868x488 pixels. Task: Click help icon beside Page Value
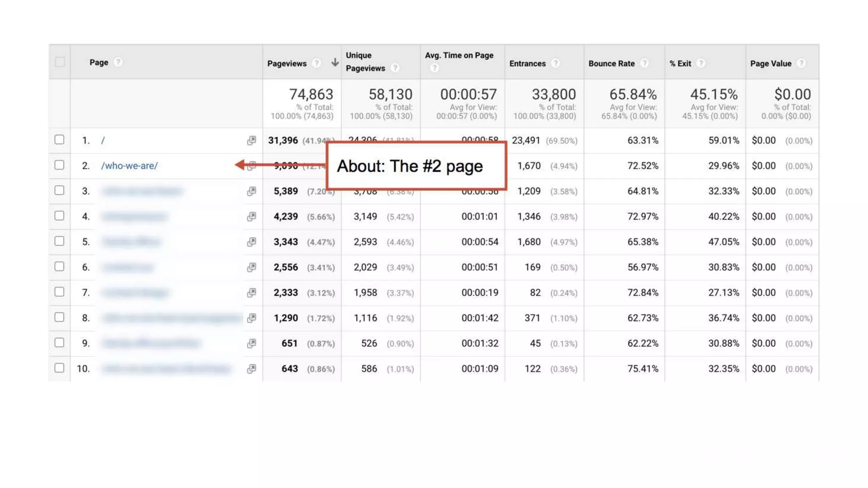tap(801, 63)
